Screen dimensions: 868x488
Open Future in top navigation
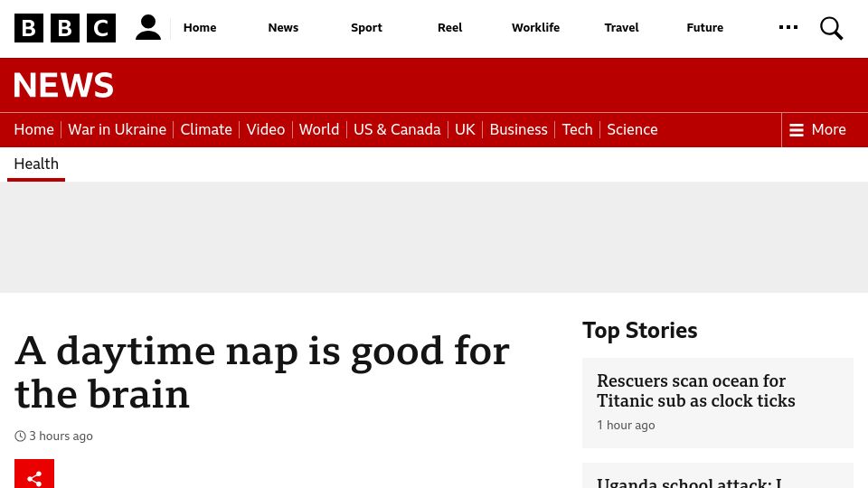(x=704, y=28)
